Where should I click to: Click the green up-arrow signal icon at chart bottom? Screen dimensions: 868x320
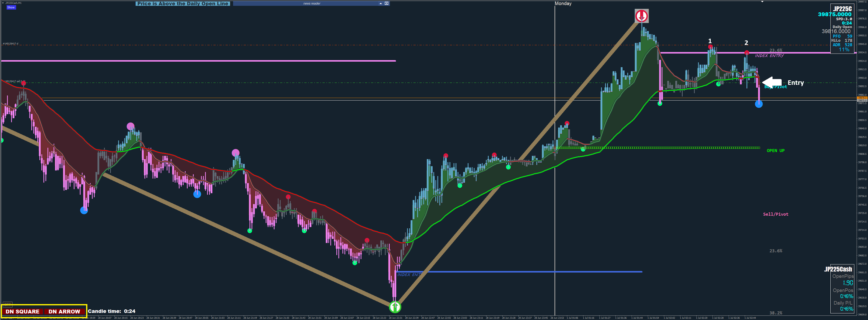click(x=395, y=307)
